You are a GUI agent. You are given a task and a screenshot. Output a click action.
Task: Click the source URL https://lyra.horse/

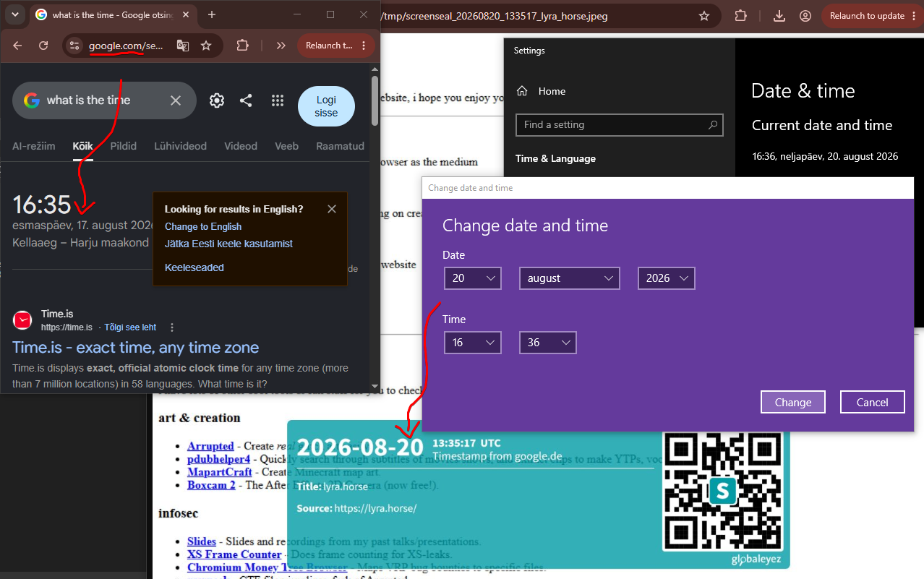click(x=375, y=508)
